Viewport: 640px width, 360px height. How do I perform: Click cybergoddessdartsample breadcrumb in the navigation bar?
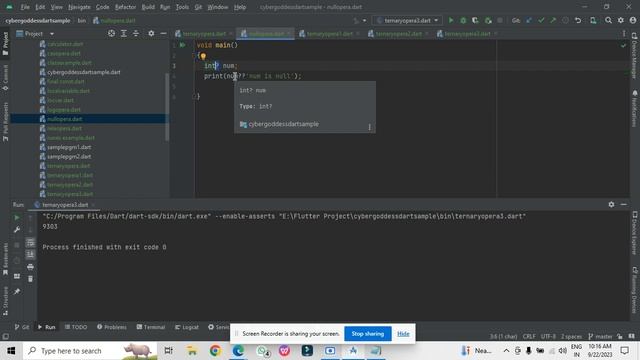point(38,20)
